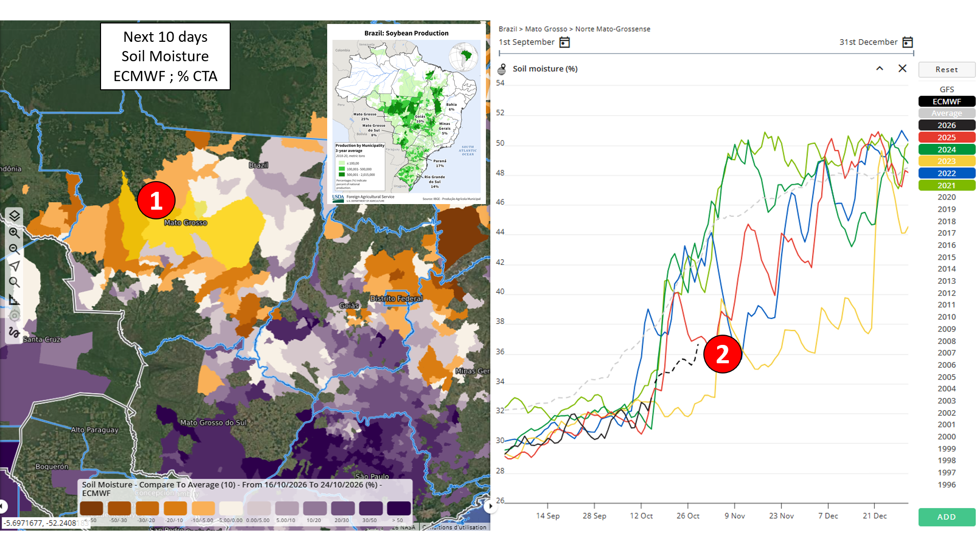Screen dimensions: 980x551
Task: Switch to the GFS model
Action: tap(947, 89)
